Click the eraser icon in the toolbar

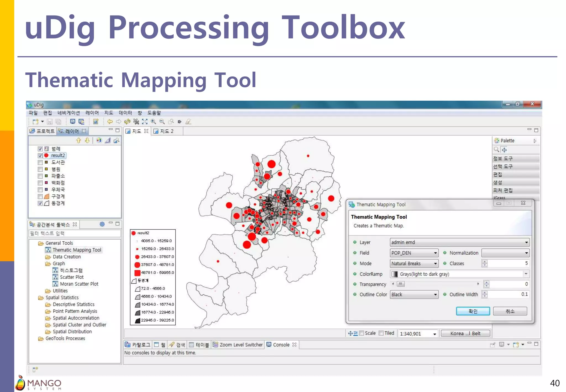tap(188, 122)
